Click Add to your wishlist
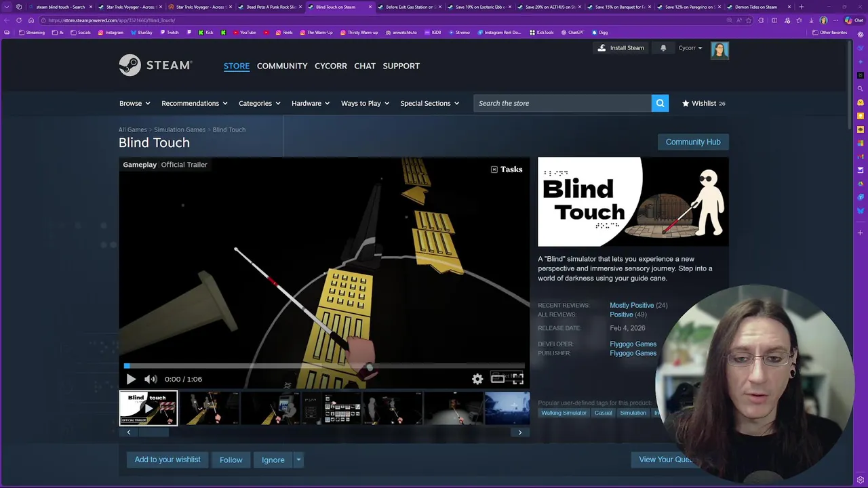Viewport: 868px width, 488px height. coord(167,460)
